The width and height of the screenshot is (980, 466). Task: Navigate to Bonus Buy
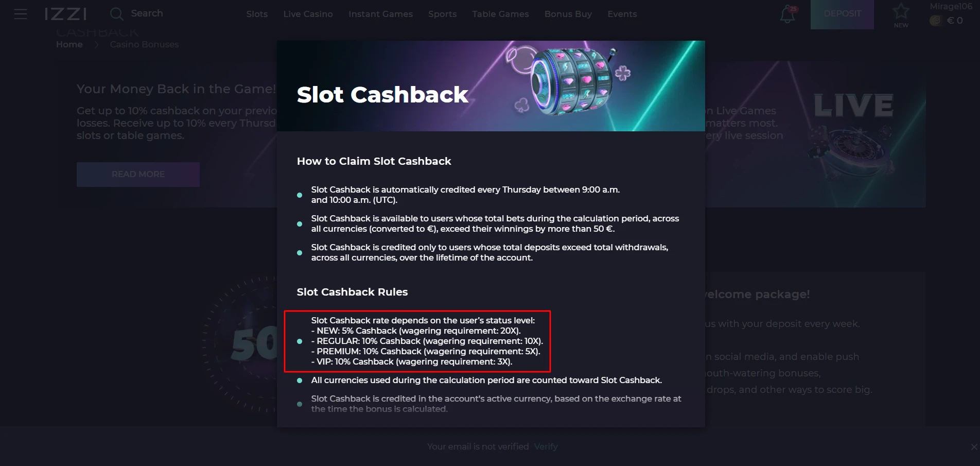coord(568,14)
